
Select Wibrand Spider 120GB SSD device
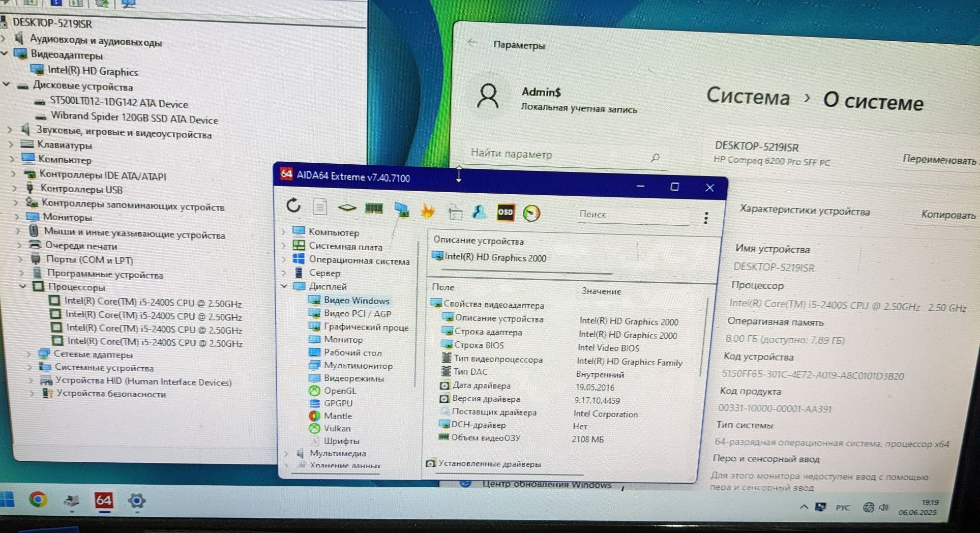point(134,117)
